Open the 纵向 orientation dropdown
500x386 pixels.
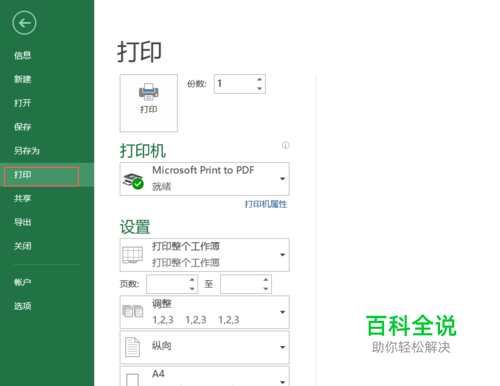click(204, 347)
